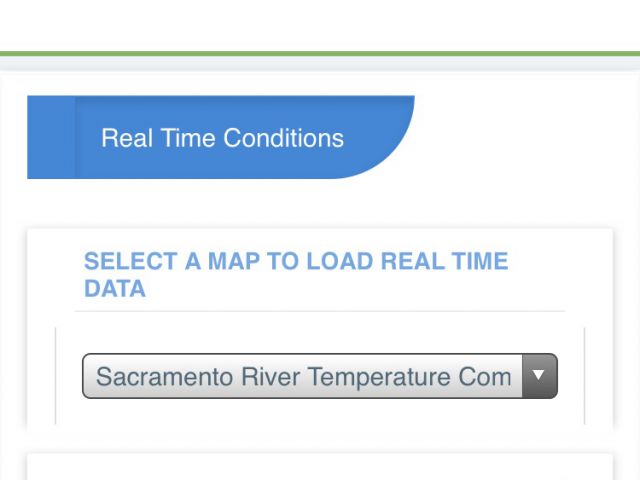The width and height of the screenshot is (640, 480).
Task: Click the 'Sacramento River Temperature Com' text
Action: click(x=303, y=377)
